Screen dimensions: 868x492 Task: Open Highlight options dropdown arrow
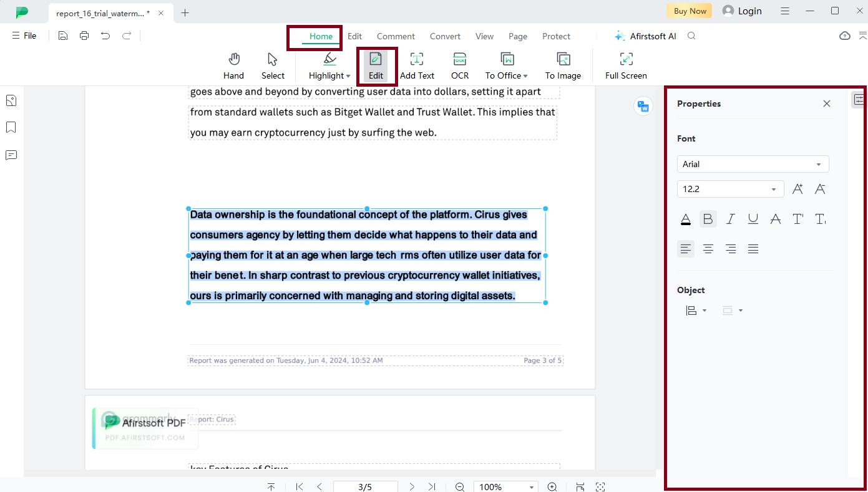[348, 76]
